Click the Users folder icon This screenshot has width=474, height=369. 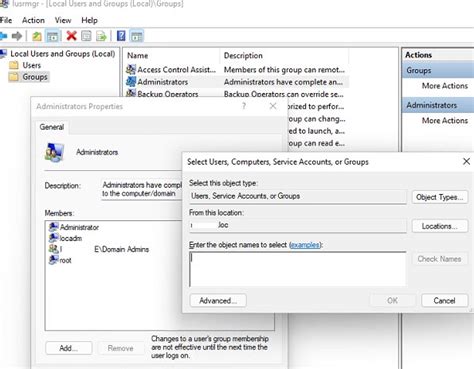click(x=14, y=65)
